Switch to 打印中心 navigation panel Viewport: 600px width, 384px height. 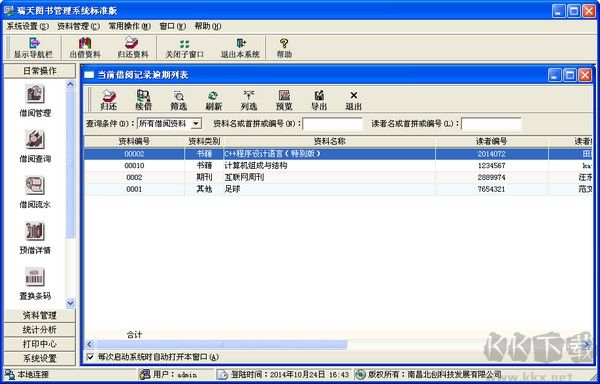pos(39,344)
